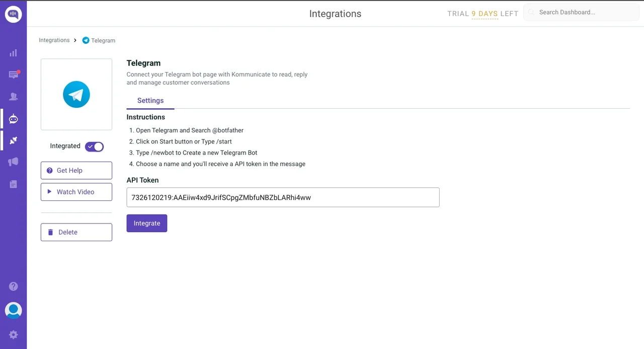The width and height of the screenshot is (644, 349).
Task: Open the Kommunicate logo home icon
Action: pos(13,14)
